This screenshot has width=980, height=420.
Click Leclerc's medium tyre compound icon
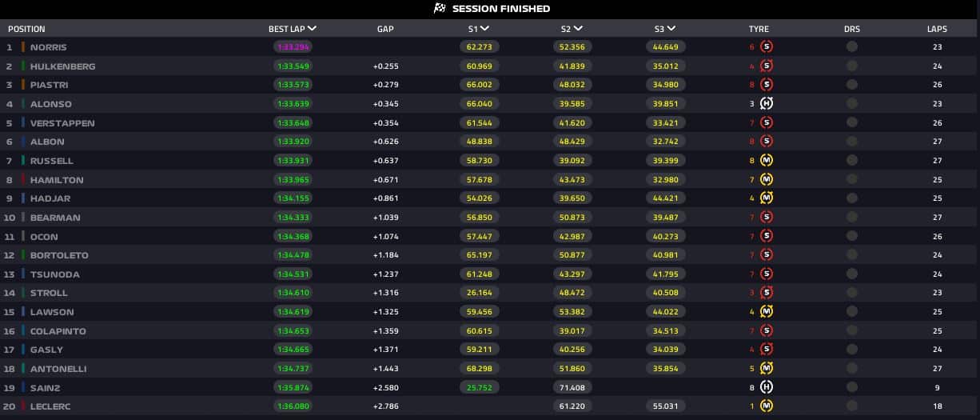pyautogui.click(x=767, y=406)
